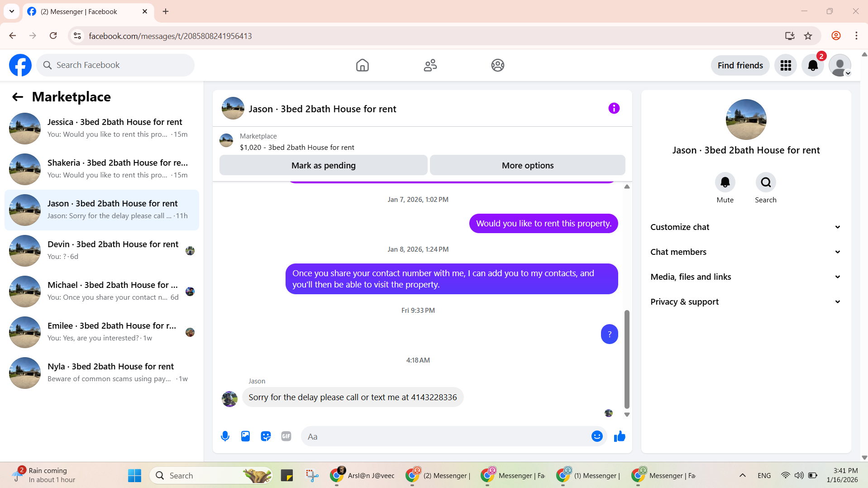Screen dimensions: 868x488
Task: Open Michael's conversation
Action: coord(102,292)
